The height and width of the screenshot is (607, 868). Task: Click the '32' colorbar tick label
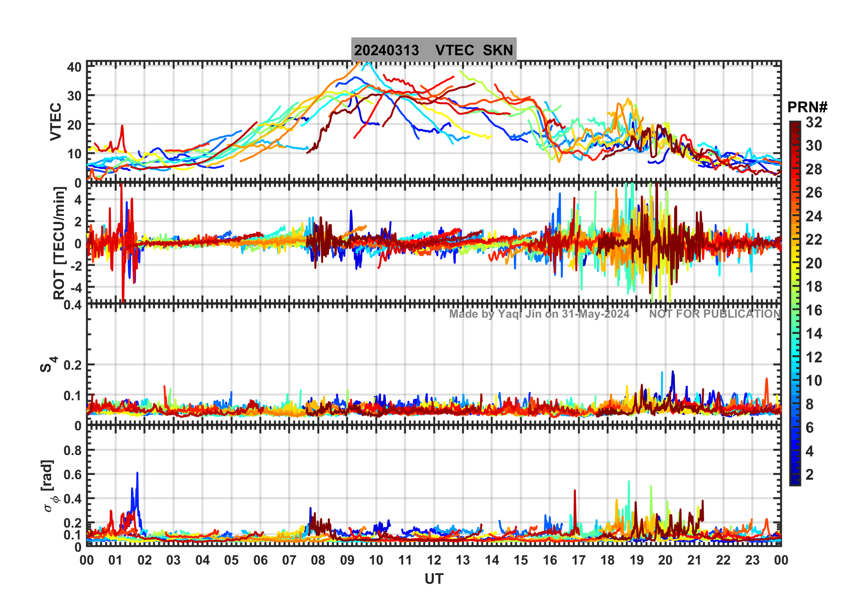[x=814, y=122]
